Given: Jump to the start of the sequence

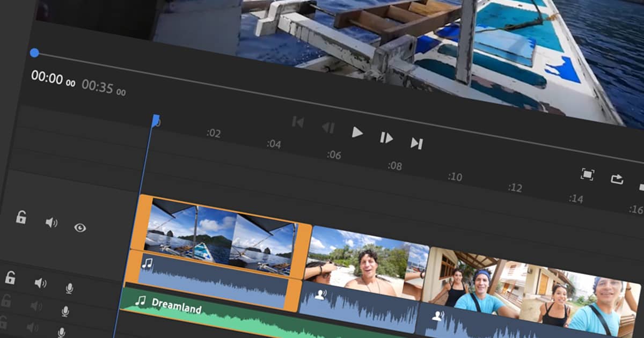Looking at the screenshot, I should (298, 122).
